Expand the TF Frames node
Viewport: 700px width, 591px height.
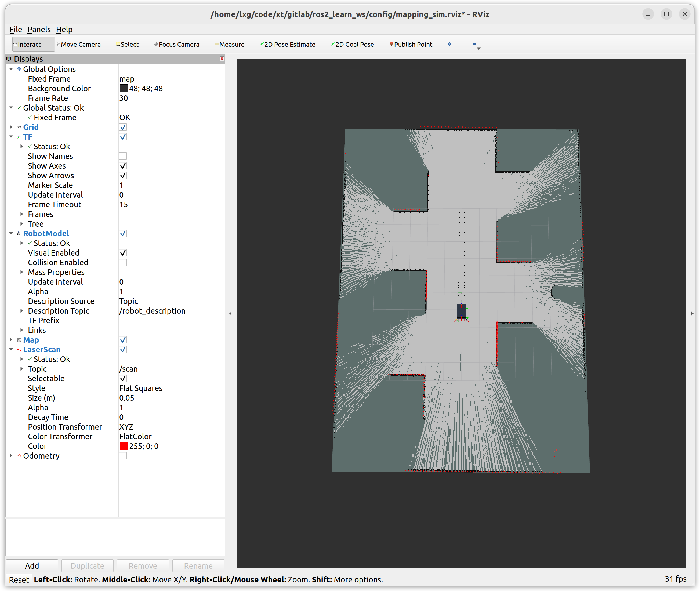(22, 214)
